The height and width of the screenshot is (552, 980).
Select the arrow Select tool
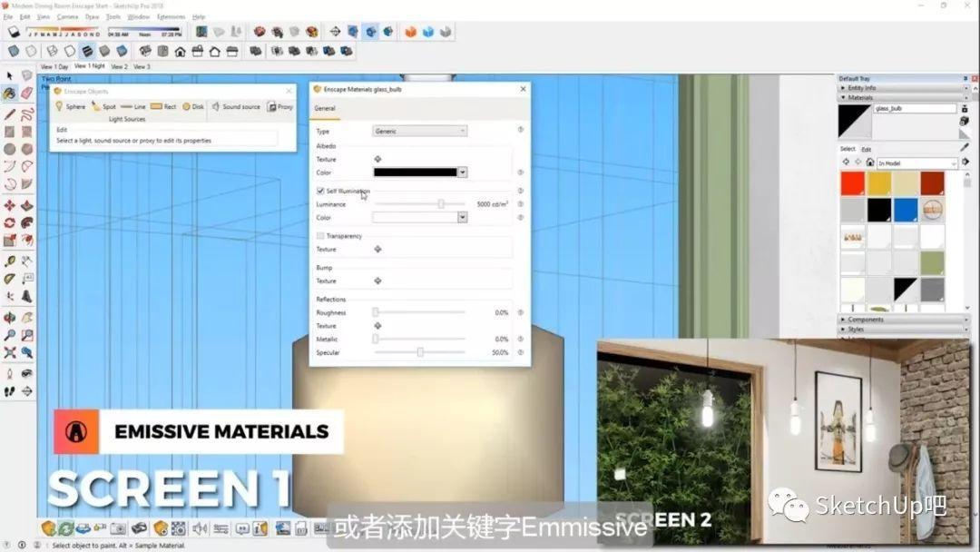[9, 75]
